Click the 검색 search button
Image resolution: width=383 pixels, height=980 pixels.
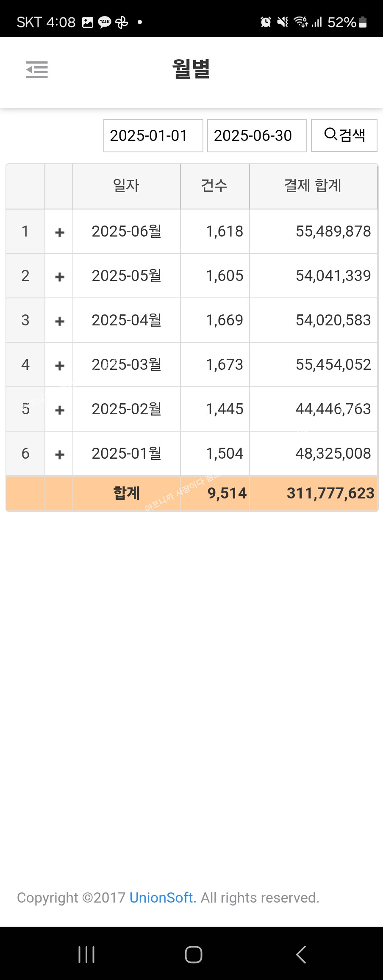pos(344,135)
